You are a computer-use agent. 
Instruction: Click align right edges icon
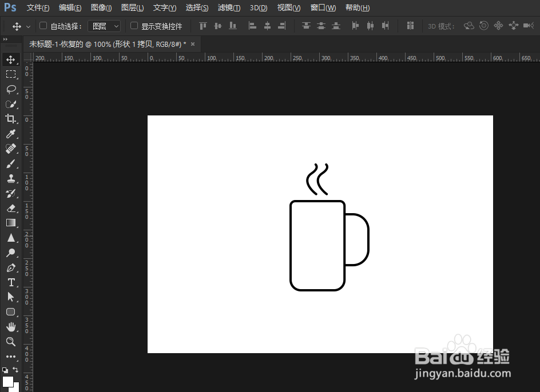[x=281, y=26]
